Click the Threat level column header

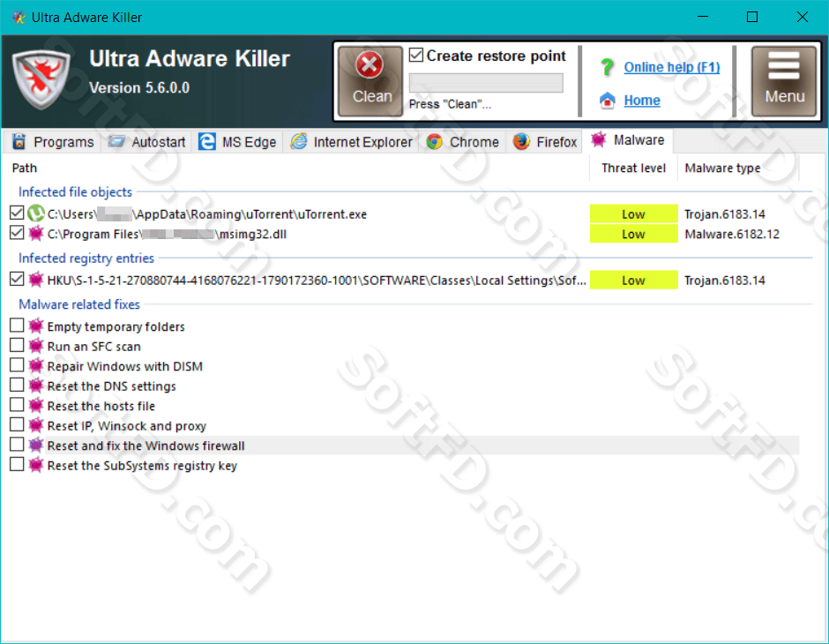point(633,168)
